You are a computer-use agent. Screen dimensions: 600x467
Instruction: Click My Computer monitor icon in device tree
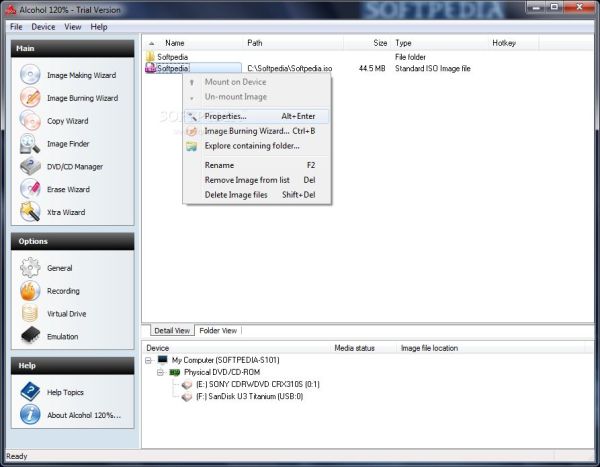point(163,360)
